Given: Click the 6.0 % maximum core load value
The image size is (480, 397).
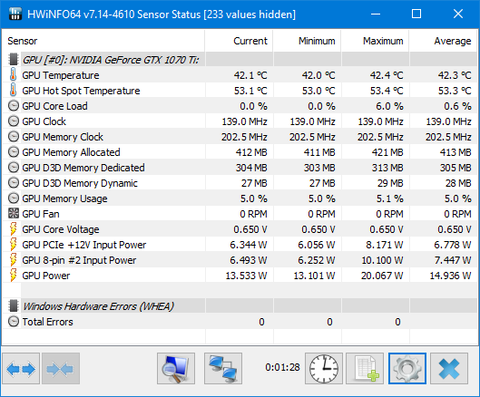Looking at the screenshot, I should tap(389, 106).
